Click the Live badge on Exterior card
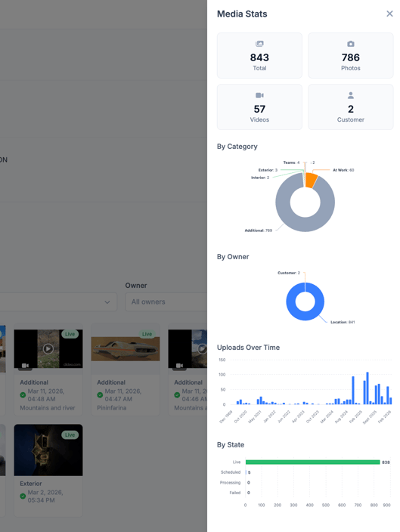This screenshot has width=400, height=532. coord(70,435)
